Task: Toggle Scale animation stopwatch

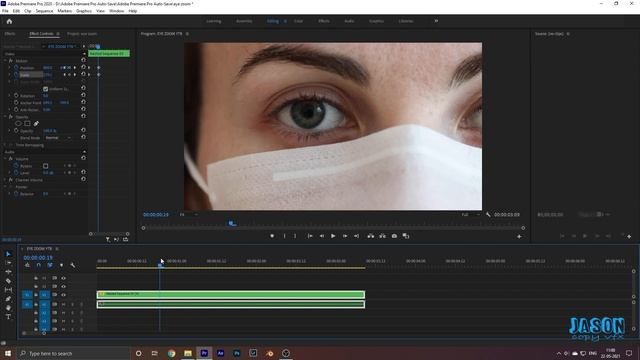Action: pos(16,75)
